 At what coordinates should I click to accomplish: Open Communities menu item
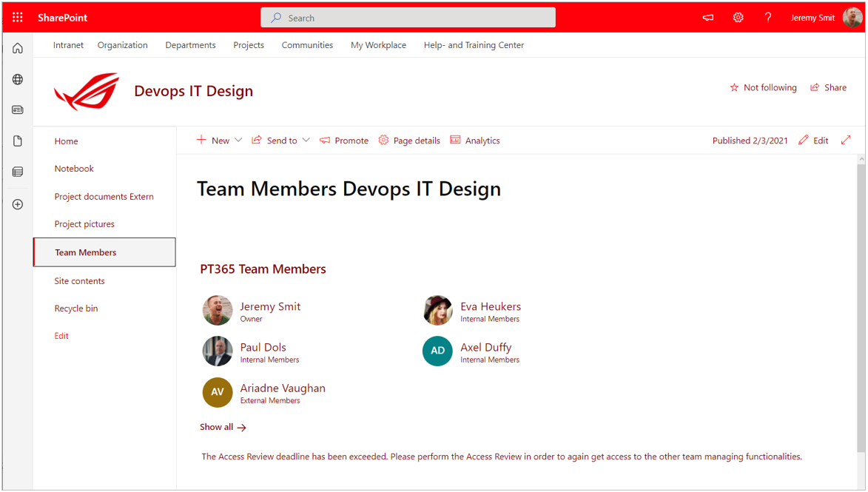307,45
